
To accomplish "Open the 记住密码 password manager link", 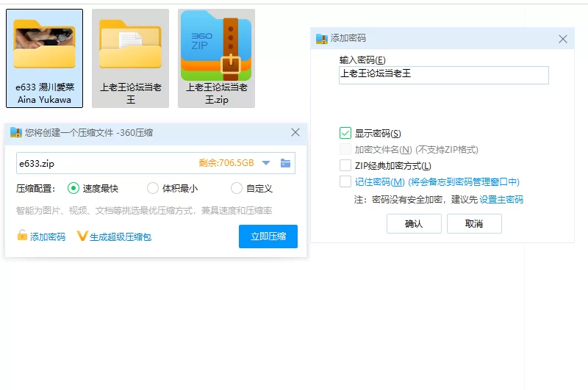I will click(437, 182).
